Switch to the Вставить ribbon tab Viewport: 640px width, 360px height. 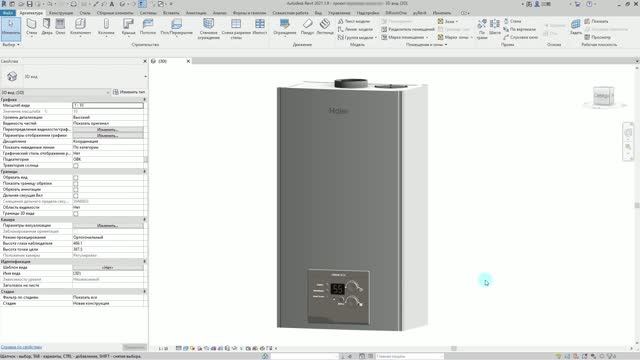[171, 13]
